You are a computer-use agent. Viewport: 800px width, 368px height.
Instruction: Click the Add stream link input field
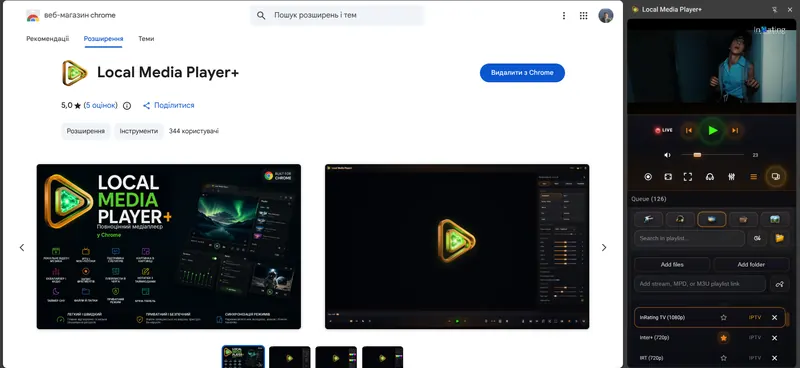pyautogui.click(x=700, y=284)
